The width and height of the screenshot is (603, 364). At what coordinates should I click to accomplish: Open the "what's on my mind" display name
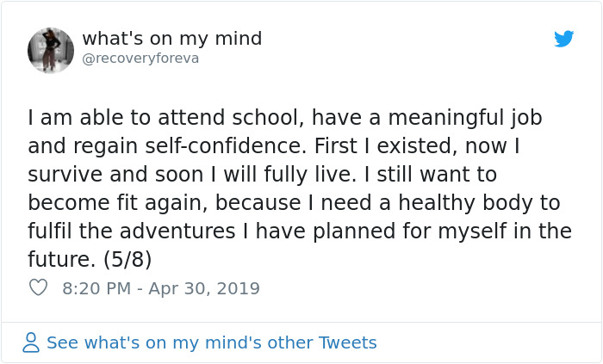coord(171,39)
